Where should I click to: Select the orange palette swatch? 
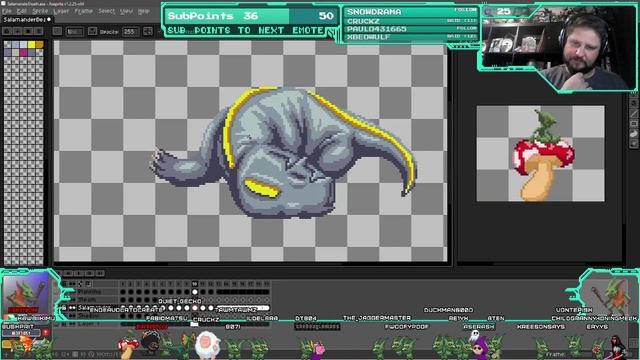tap(39, 44)
